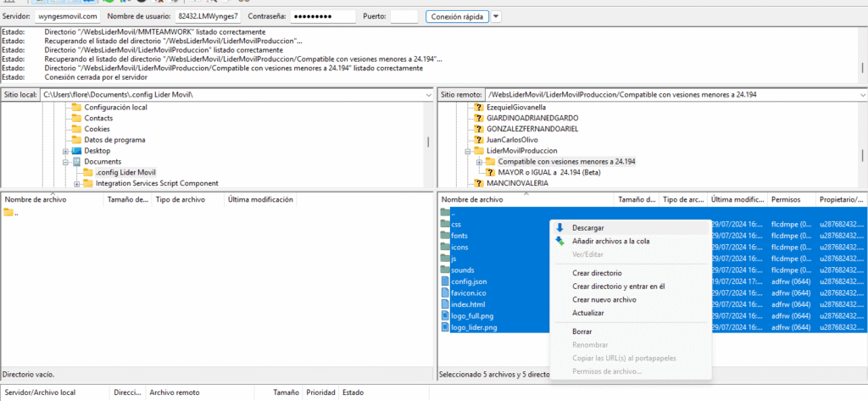Screen dimensions: 868x401
Task: Choose Borrar from the context menu
Action: [581, 331]
